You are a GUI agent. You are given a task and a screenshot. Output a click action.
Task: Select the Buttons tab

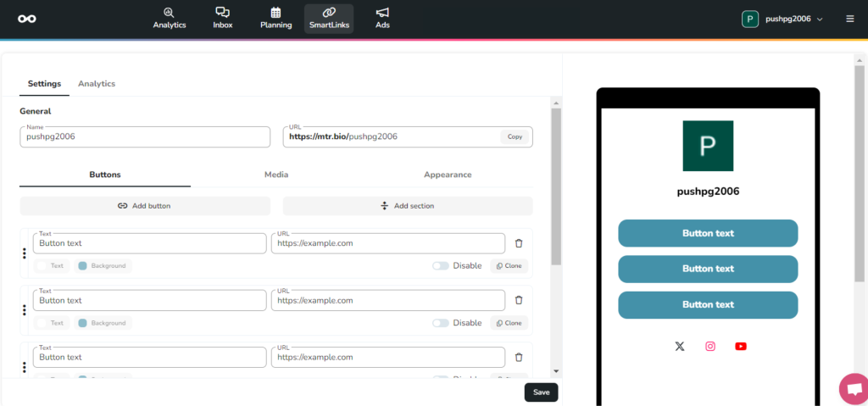105,175
